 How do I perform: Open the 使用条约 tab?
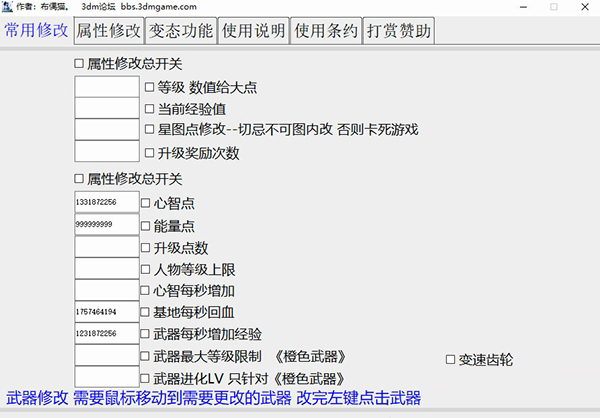(x=326, y=31)
